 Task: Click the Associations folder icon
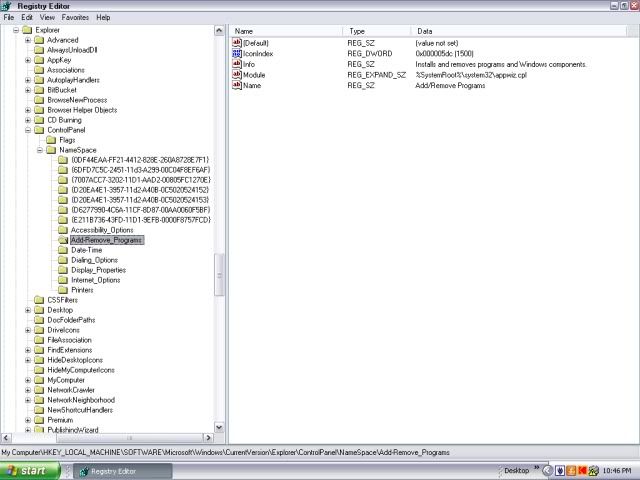(x=39, y=70)
